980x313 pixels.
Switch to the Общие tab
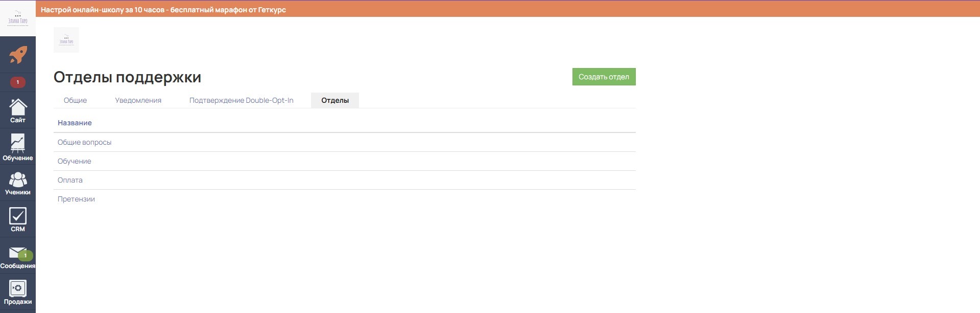(75, 100)
